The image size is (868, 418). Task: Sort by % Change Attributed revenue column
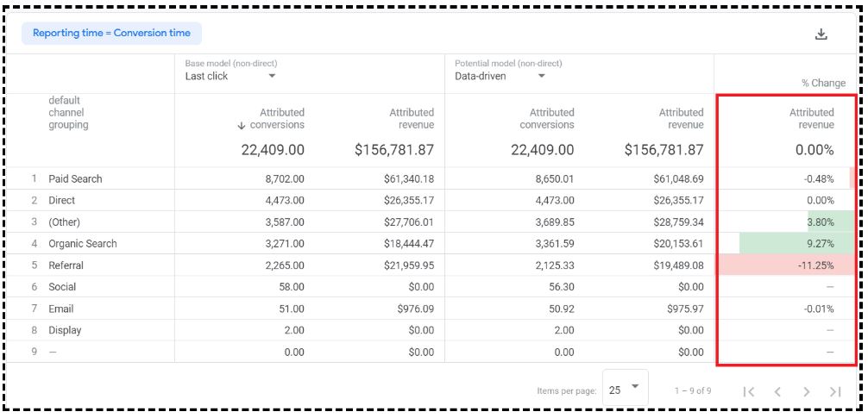(811, 119)
